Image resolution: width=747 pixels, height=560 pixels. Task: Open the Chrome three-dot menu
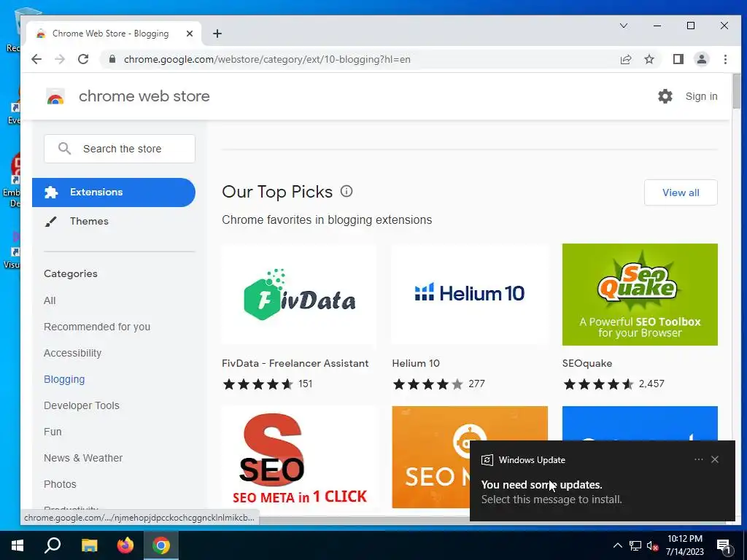(725, 59)
